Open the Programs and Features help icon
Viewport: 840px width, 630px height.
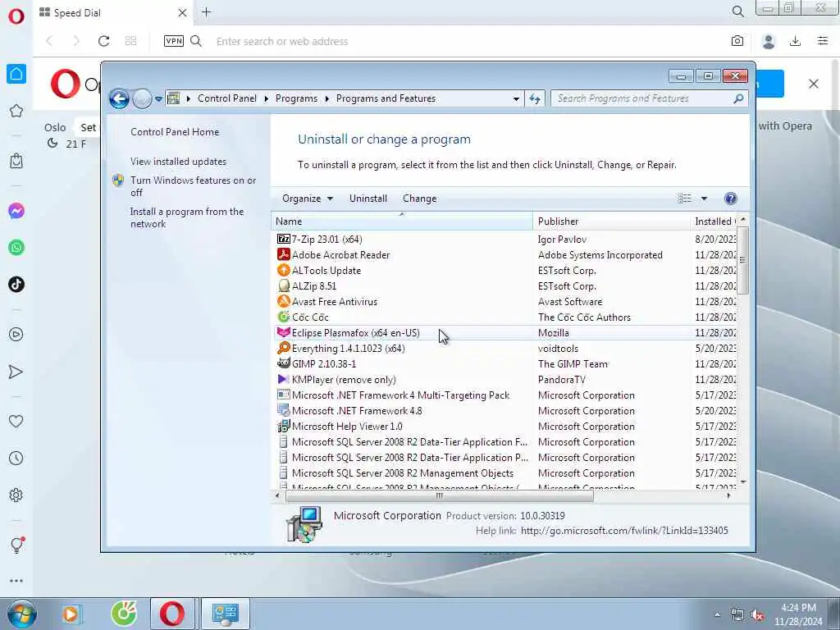(730, 199)
